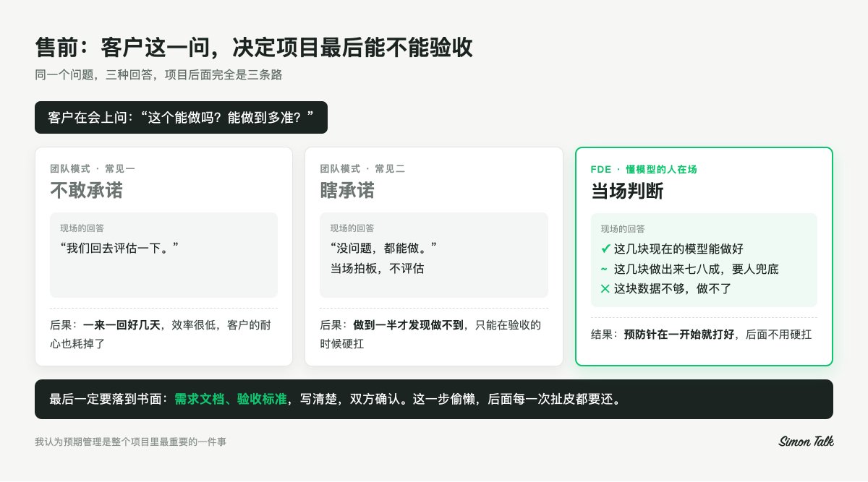Click green text '需求文档、验收标准'
This screenshot has width=868, height=482.
pyautogui.click(x=231, y=399)
